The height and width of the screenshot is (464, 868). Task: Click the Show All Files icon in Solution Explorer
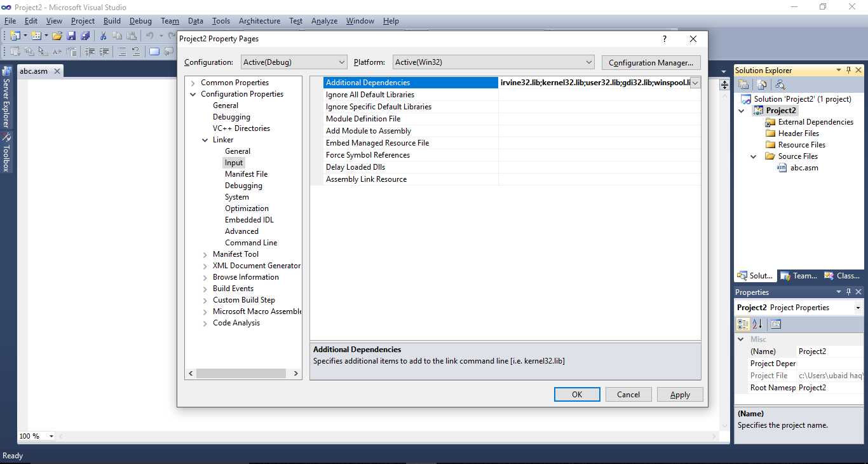pos(761,84)
